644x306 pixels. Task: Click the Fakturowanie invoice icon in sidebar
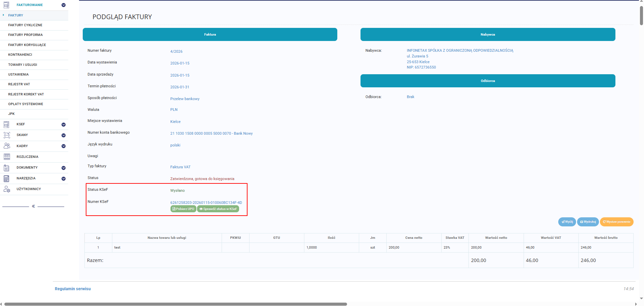click(6, 5)
